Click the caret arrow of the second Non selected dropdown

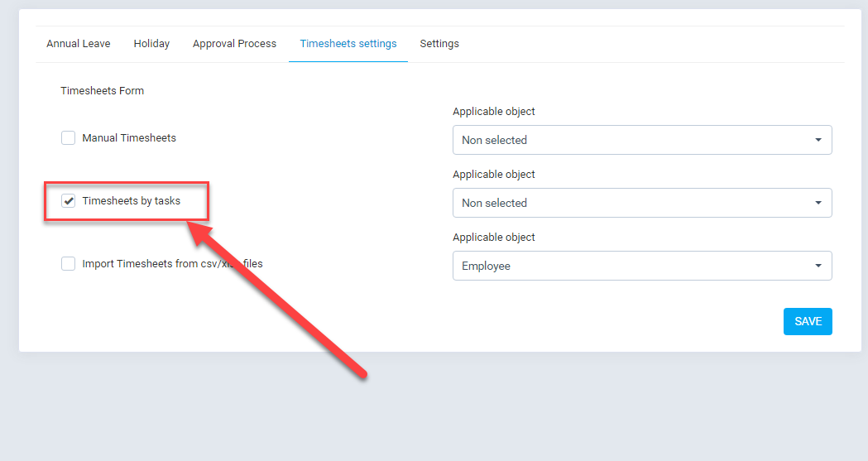pos(818,203)
